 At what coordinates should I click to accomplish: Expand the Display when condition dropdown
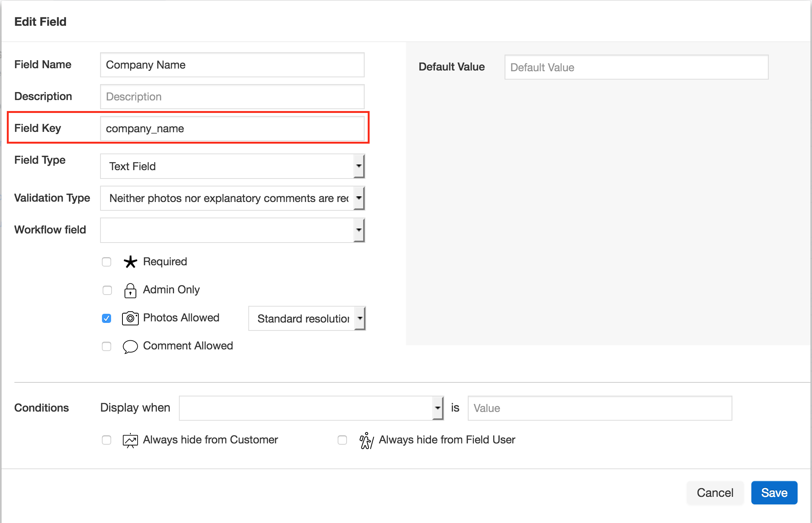click(x=311, y=408)
